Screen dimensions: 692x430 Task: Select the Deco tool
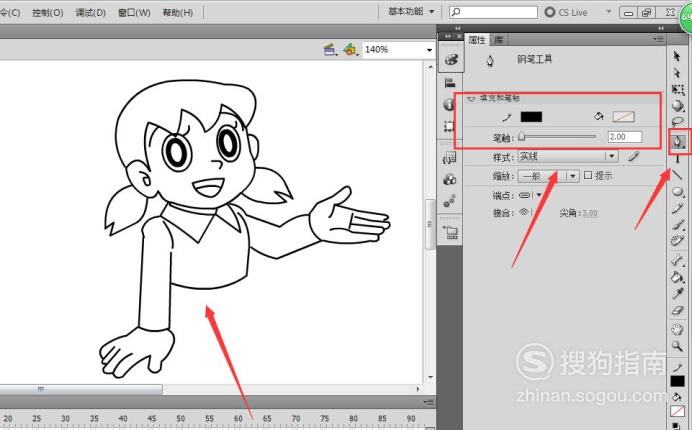677,241
